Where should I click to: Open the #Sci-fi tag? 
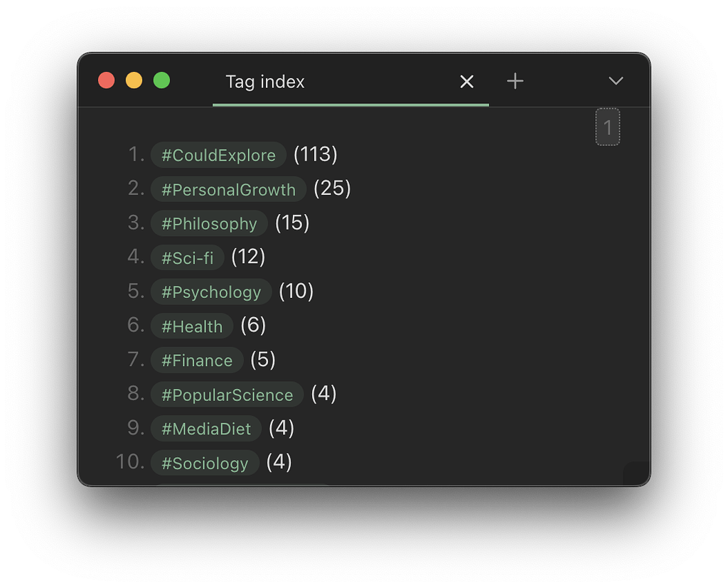click(x=187, y=257)
